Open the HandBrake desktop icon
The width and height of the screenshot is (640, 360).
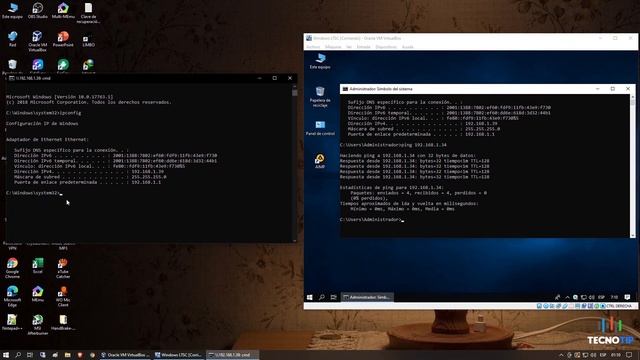63,322
